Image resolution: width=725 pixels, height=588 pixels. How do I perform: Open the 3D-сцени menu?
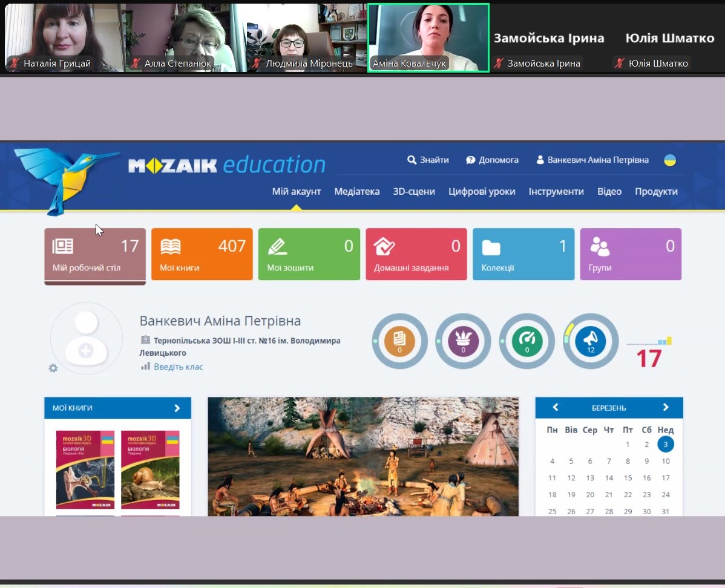click(x=414, y=192)
